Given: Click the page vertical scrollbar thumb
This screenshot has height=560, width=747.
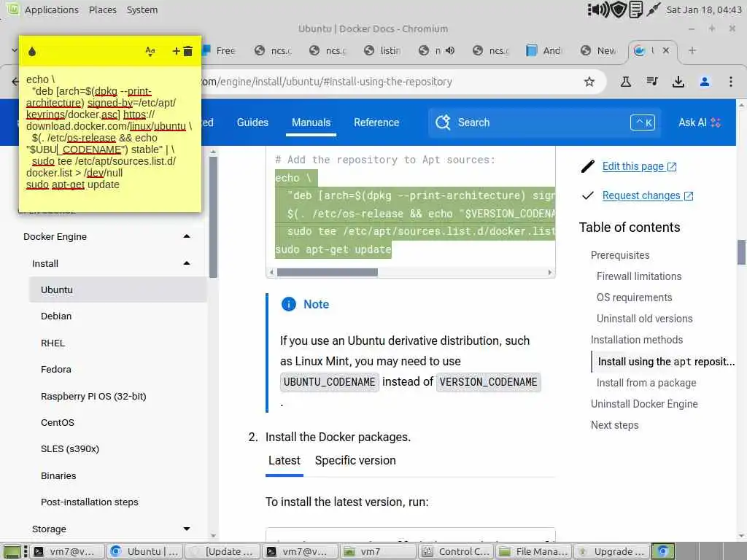Looking at the screenshot, I should pyautogui.click(x=741, y=252).
